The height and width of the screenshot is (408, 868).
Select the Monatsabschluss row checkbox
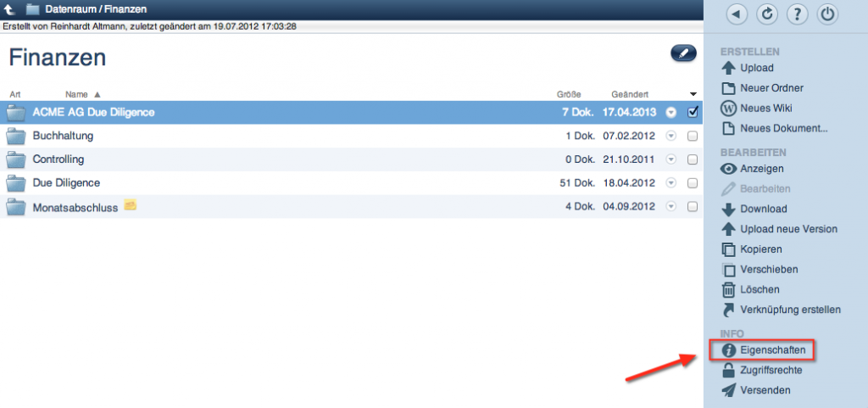coord(693,206)
